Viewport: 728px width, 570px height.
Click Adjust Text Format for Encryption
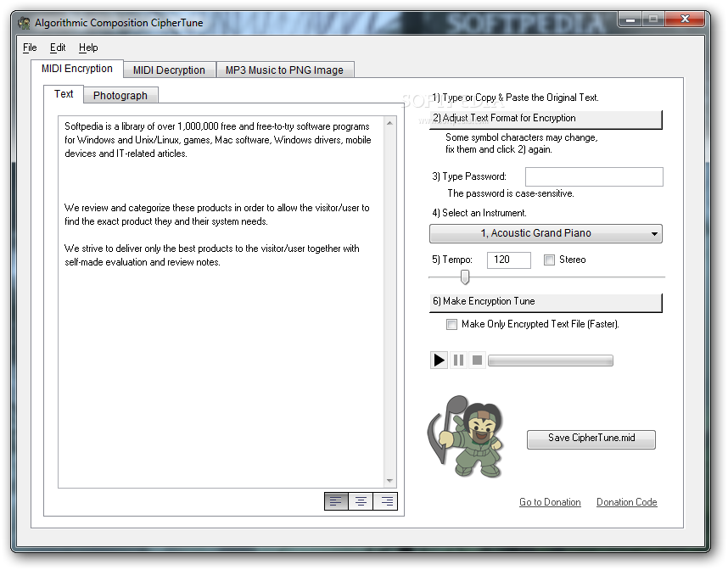546,119
